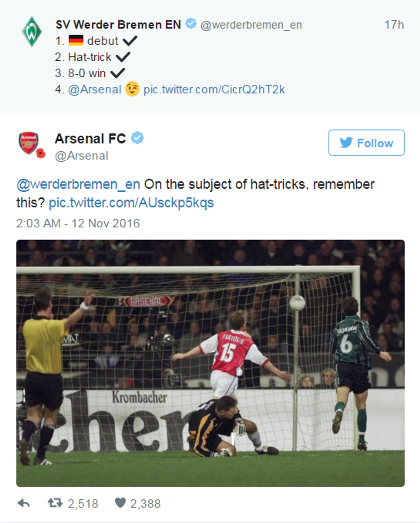Enlarge the attached football match photo
The height and width of the screenshot is (523, 420).
(x=210, y=363)
